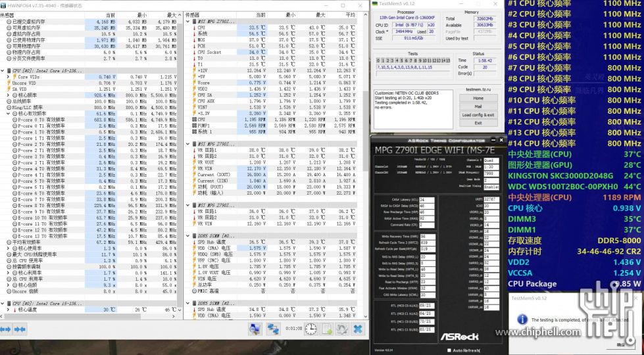Click TestMem5 test number 15 box
The width and height of the screenshot is (644, 355).
pyautogui.click(x=448, y=60)
